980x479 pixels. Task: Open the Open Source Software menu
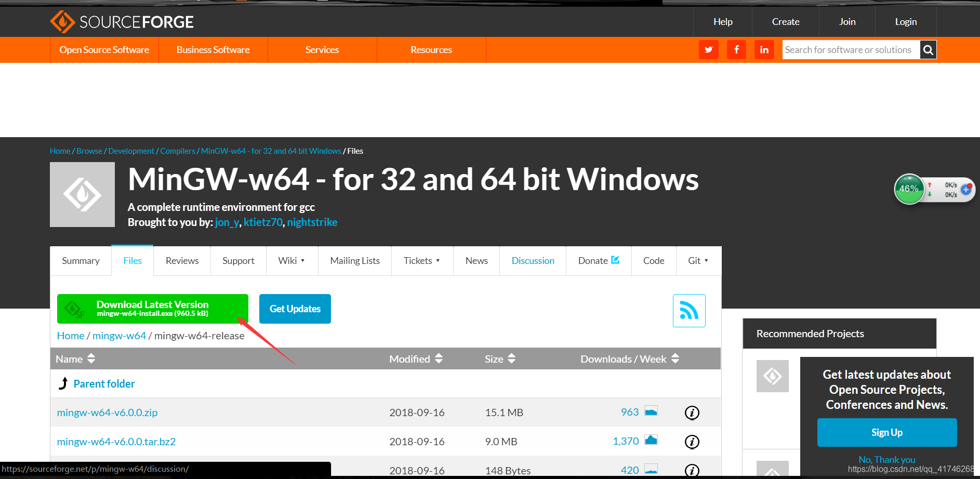104,50
